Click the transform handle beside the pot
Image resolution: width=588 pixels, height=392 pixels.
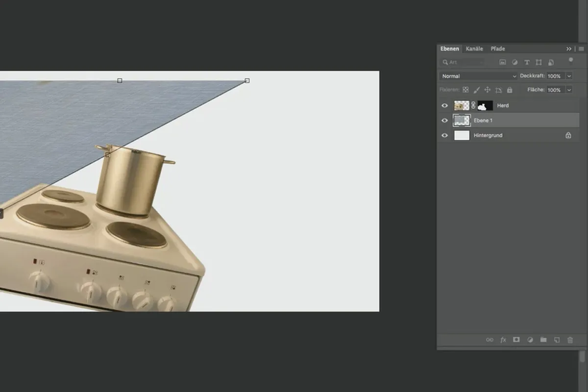coord(107,154)
